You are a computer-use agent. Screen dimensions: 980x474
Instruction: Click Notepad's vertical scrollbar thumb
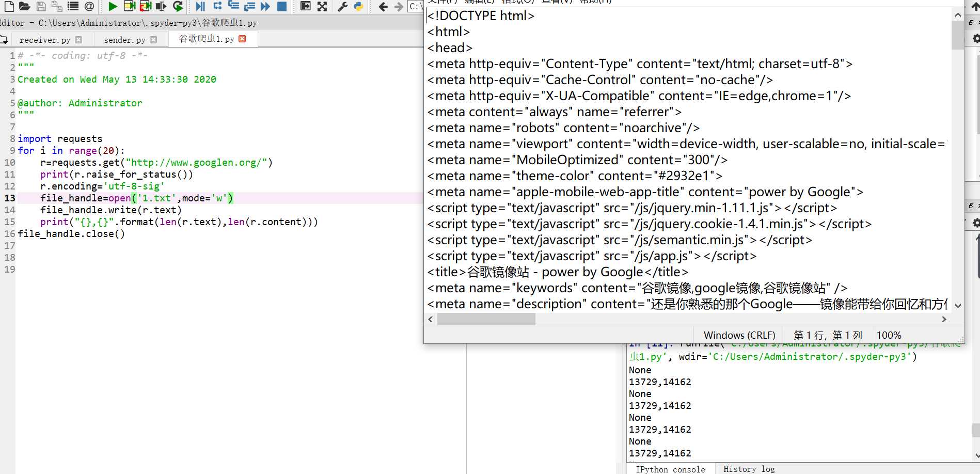click(x=958, y=35)
